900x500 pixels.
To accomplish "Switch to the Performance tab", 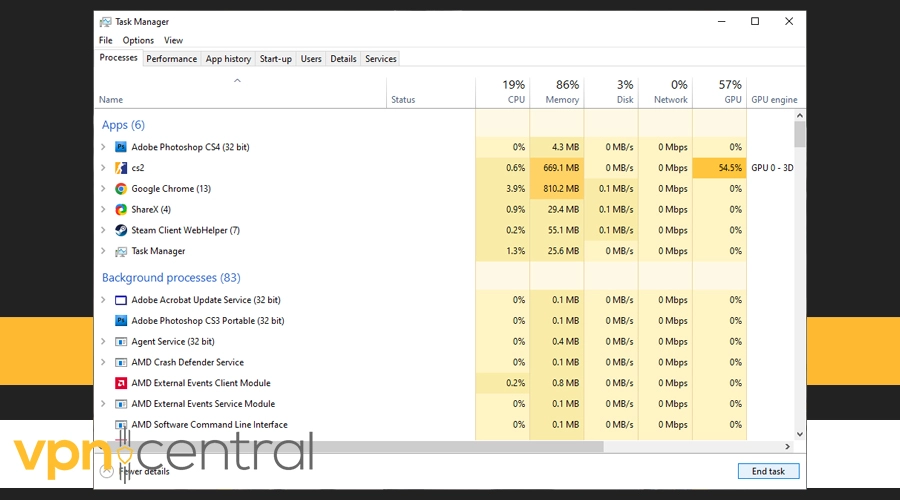I will (x=172, y=59).
